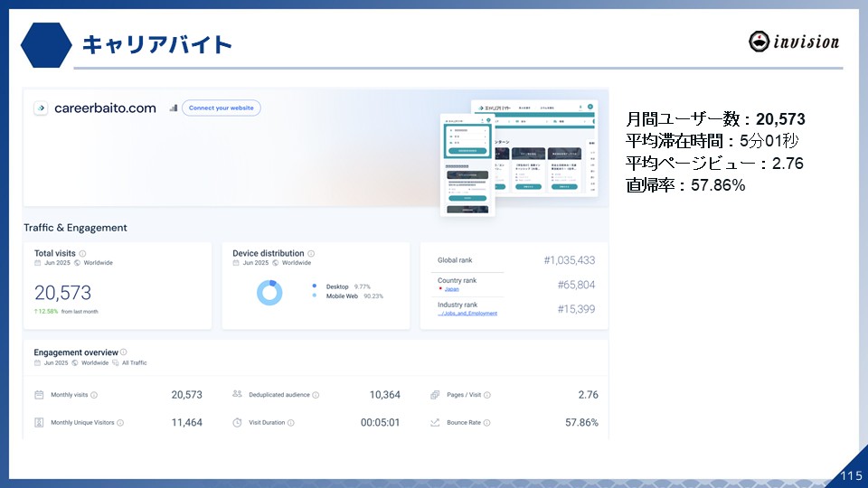Click the Deduplicated audience value 10,364
868x488 pixels.
coord(385,395)
